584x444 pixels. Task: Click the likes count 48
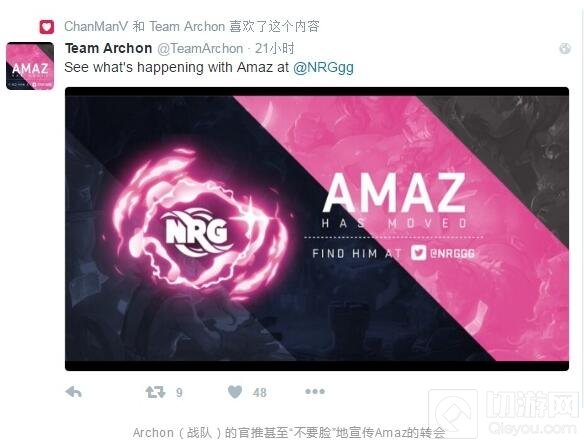coord(260,393)
